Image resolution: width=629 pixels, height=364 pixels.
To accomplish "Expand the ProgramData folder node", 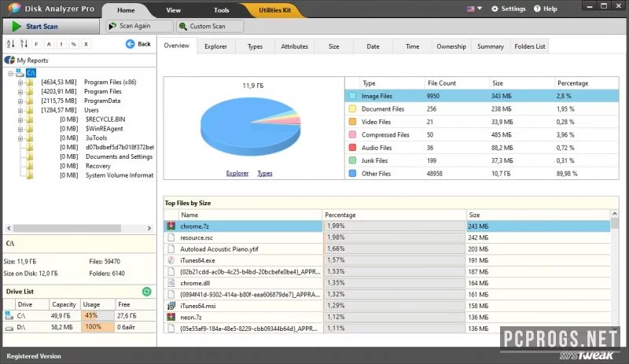I will pyautogui.click(x=20, y=101).
